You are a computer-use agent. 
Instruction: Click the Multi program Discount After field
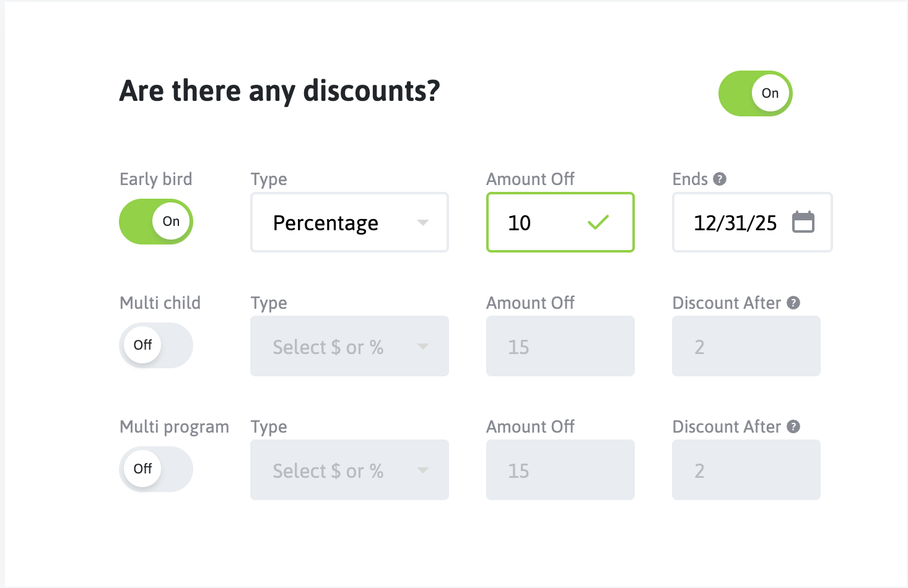pyautogui.click(x=746, y=470)
